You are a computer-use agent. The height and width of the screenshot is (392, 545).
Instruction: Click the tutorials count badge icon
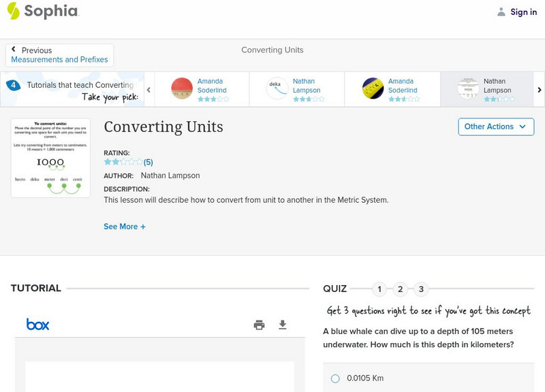click(x=13, y=85)
